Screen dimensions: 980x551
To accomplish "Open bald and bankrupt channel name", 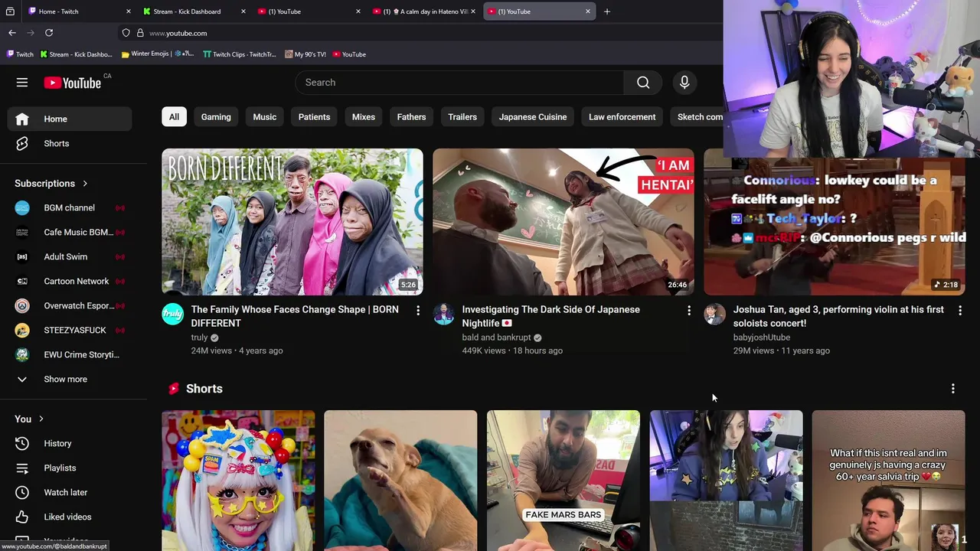I will click(496, 337).
